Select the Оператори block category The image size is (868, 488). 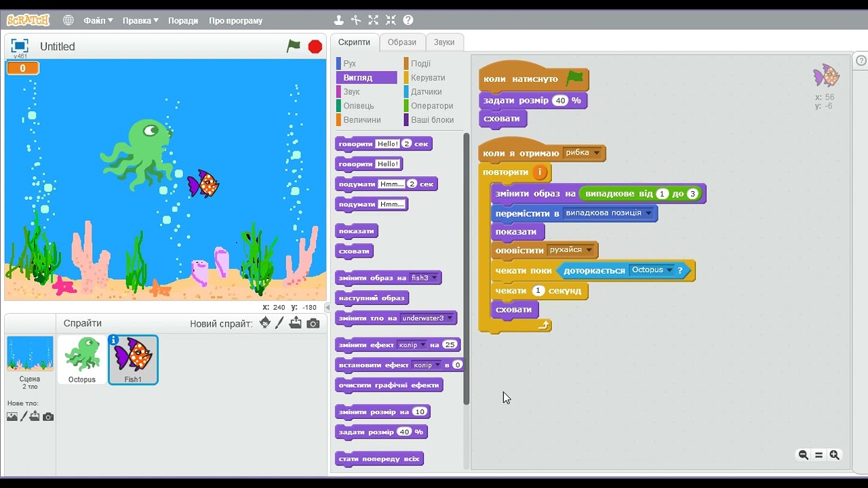click(x=432, y=106)
